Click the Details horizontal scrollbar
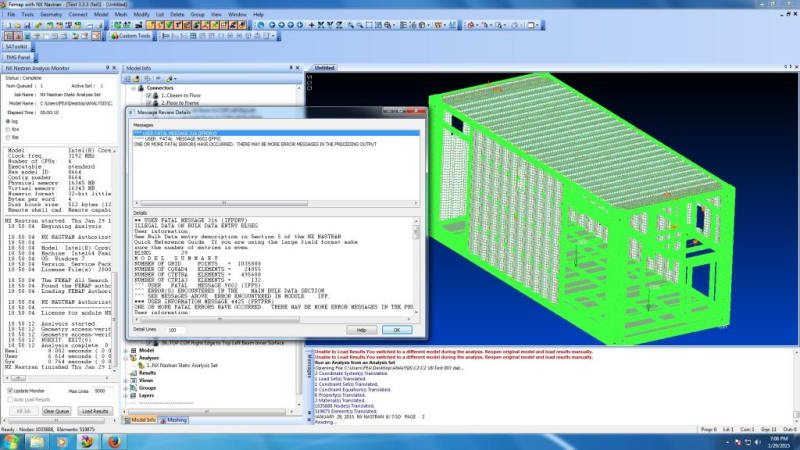Viewport: 800px width, 450px height. 273,319
